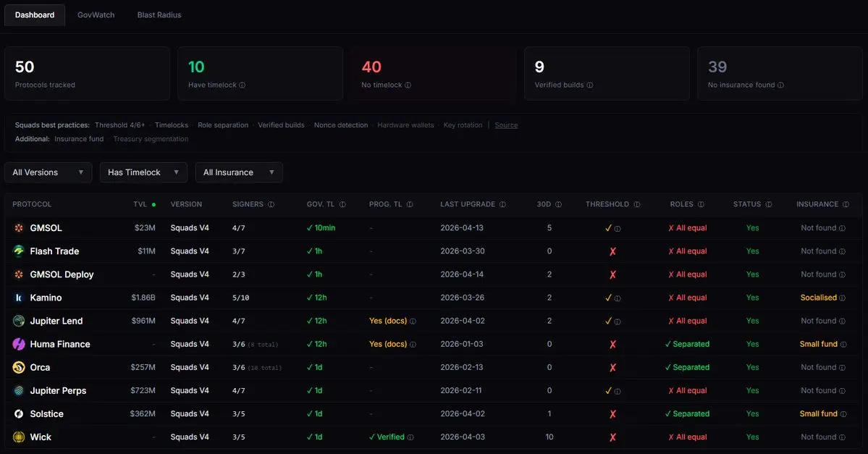Click info icon next to Have timelock

(x=243, y=85)
